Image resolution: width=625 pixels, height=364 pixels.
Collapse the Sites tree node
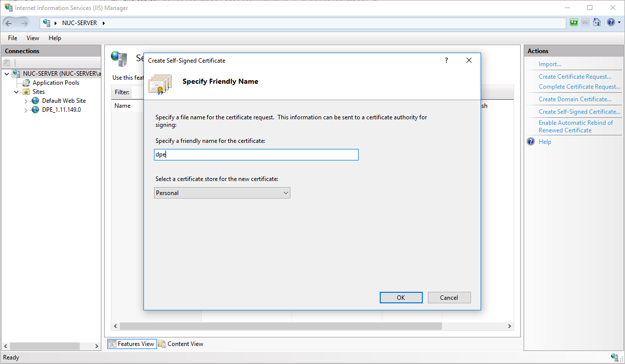pos(17,92)
